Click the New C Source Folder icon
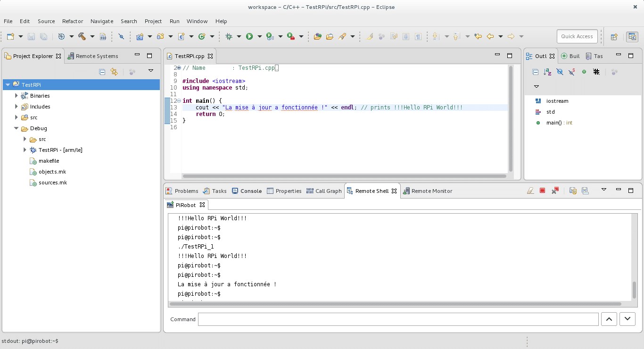This screenshot has height=349, width=644. click(x=160, y=36)
